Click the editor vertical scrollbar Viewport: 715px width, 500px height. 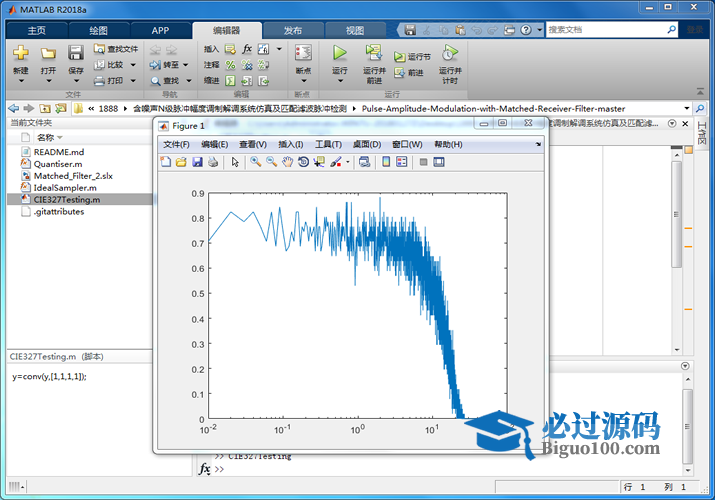[677, 214]
